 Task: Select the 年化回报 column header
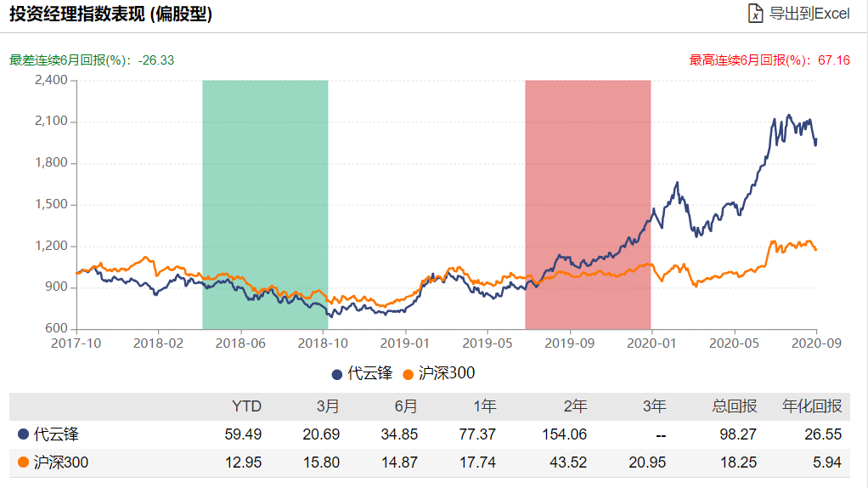[812, 406]
